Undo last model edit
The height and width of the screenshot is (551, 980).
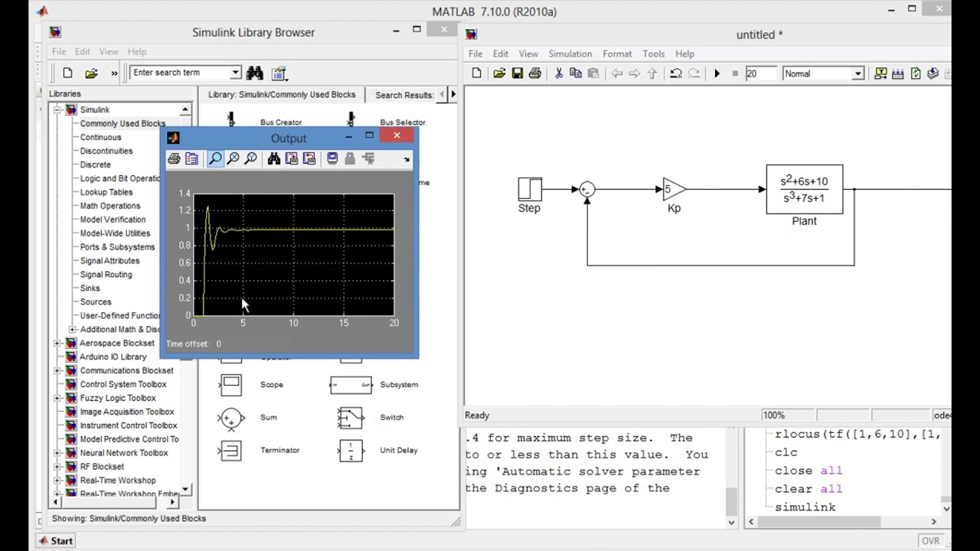click(x=676, y=73)
